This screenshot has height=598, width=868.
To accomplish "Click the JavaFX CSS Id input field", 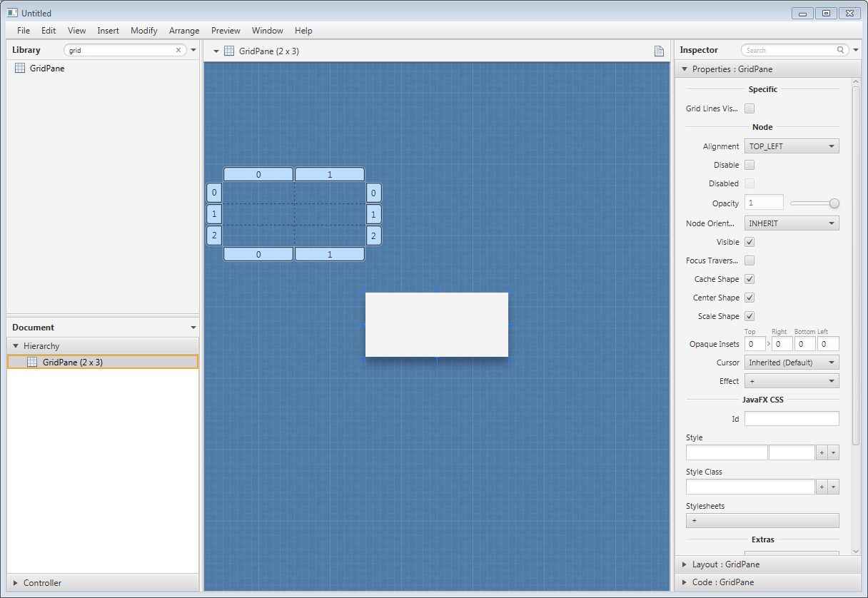I will click(x=792, y=419).
